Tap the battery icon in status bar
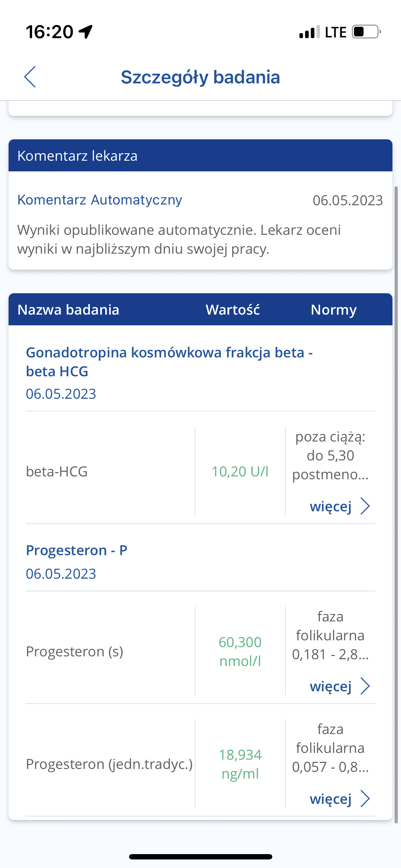Viewport: 401px width, 868px height. tap(366, 32)
